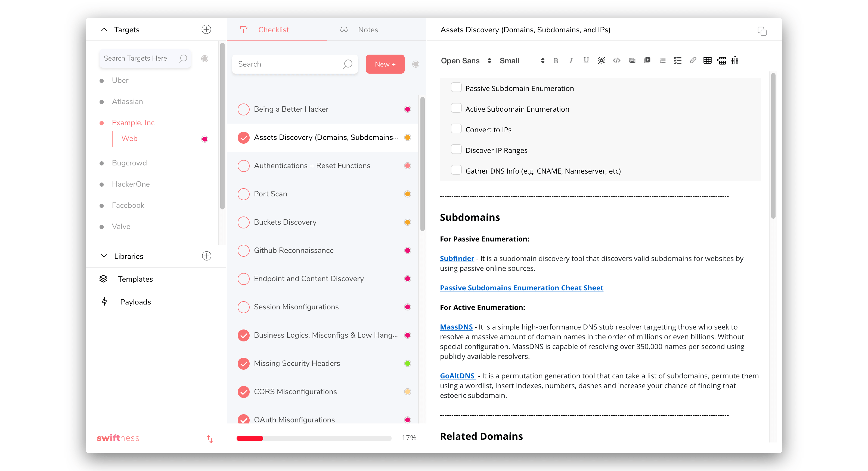Tick the Convert to IPs checkbox
The width and height of the screenshot is (868, 471).
pos(456,129)
